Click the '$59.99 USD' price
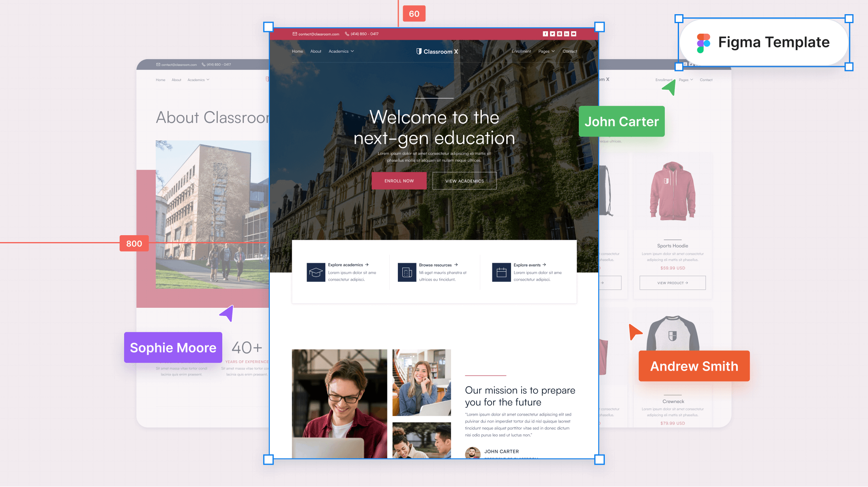 (x=672, y=268)
